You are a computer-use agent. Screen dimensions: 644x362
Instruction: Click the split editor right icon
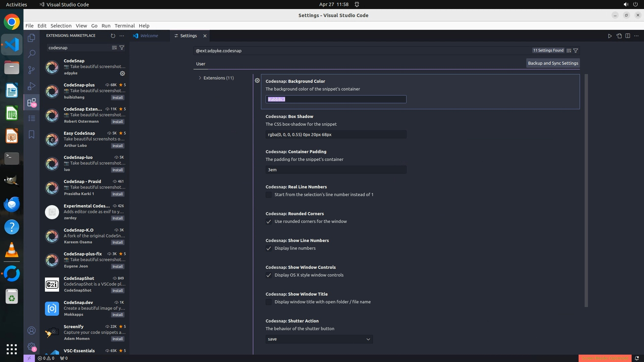[x=628, y=36]
